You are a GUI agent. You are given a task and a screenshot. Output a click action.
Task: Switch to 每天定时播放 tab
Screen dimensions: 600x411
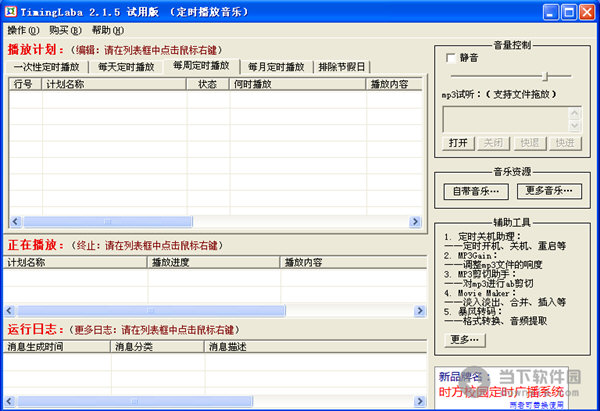(x=126, y=67)
